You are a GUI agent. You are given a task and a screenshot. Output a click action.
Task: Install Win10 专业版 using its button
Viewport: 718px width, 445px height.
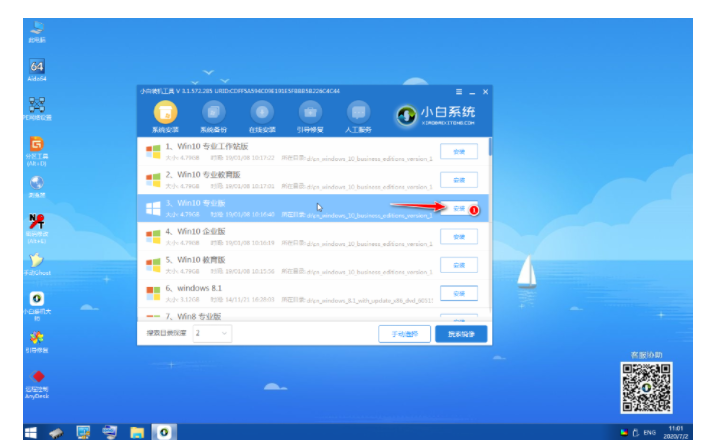point(459,208)
